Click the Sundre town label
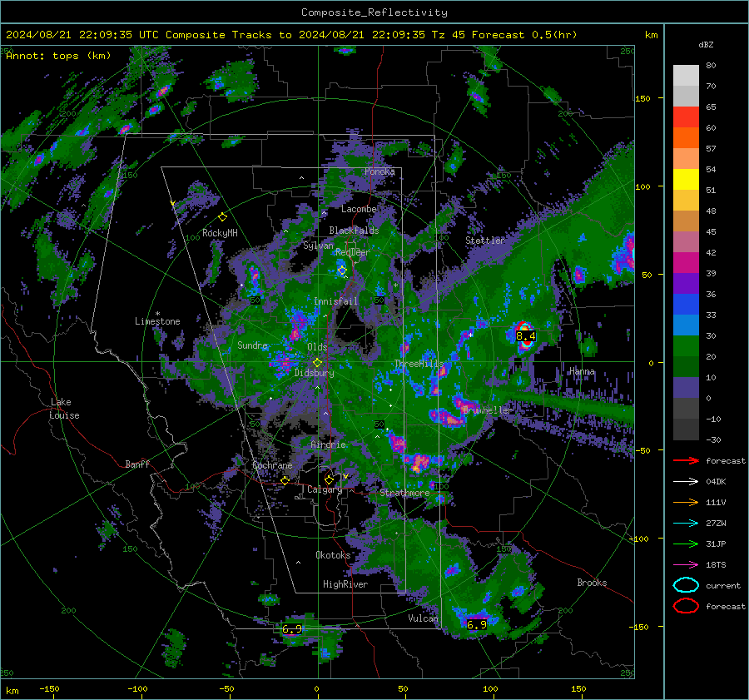The width and height of the screenshot is (749, 700). point(253,345)
